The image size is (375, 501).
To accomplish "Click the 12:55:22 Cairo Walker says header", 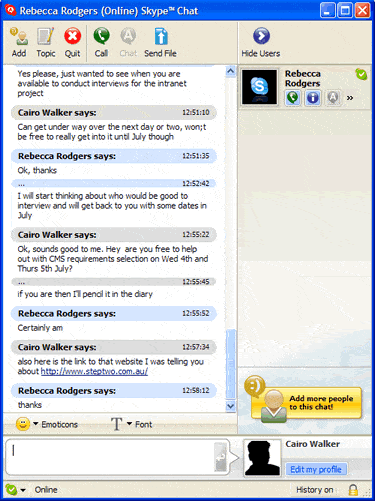I will click(114, 235).
